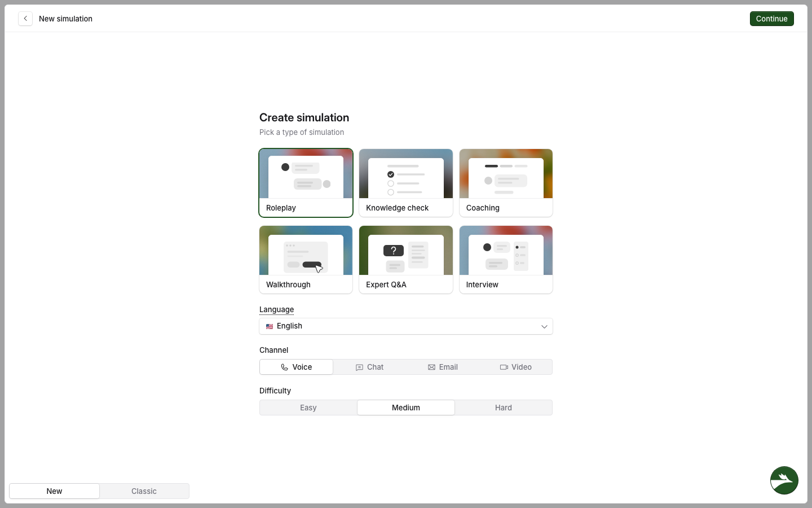The image size is (812, 508).
Task: Set difficulty to Medium
Action: point(406,408)
